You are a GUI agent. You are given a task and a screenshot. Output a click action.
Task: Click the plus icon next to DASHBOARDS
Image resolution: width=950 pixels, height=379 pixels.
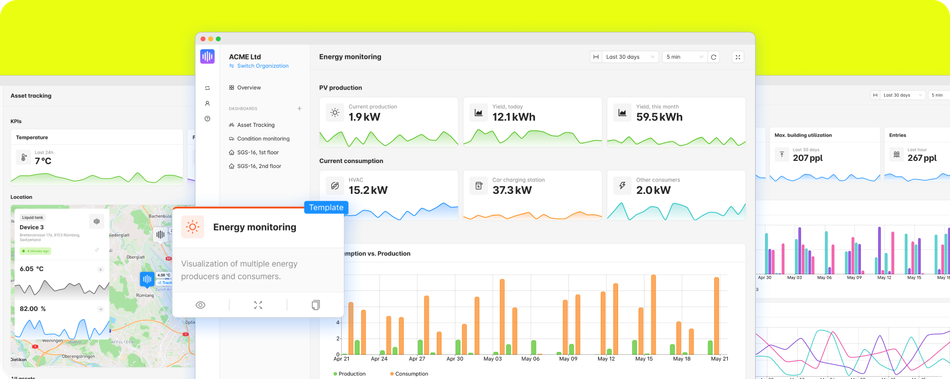coord(299,108)
